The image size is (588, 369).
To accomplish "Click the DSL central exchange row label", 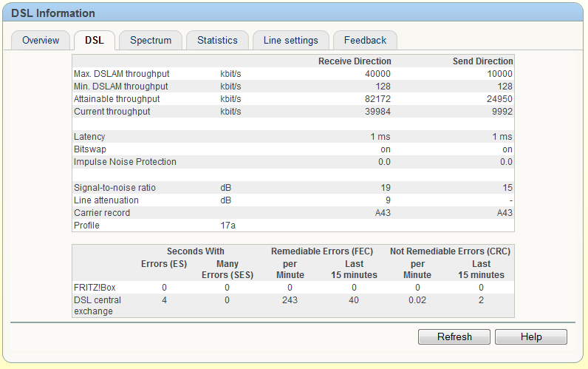I will coord(98,305).
